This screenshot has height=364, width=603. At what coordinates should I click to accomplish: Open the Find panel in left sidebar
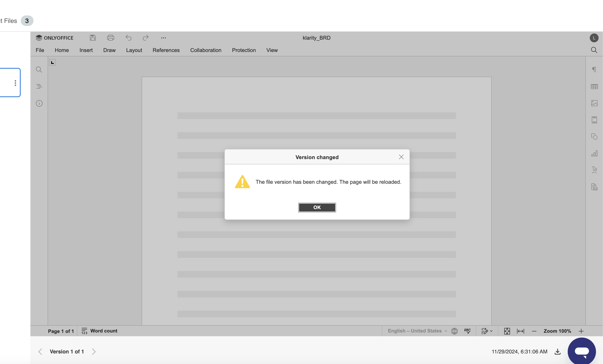[x=39, y=69]
